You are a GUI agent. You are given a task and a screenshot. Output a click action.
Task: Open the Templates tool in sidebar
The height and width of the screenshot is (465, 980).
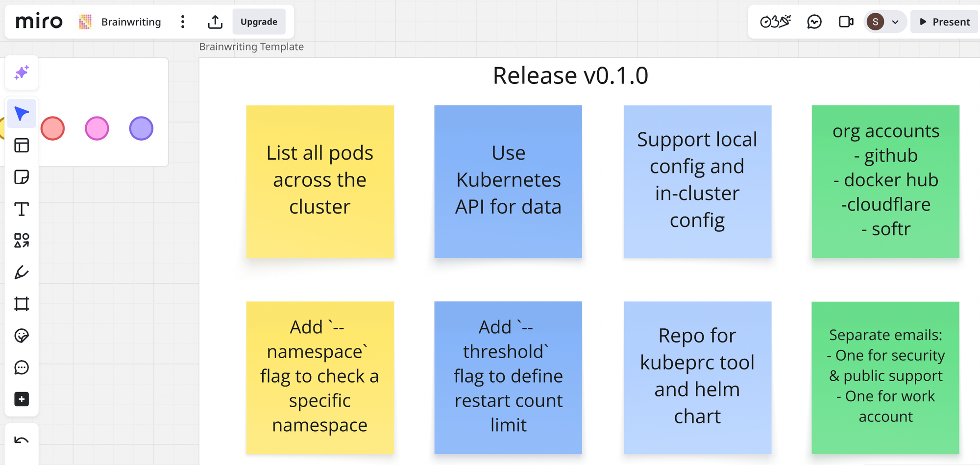coord(22,146)
